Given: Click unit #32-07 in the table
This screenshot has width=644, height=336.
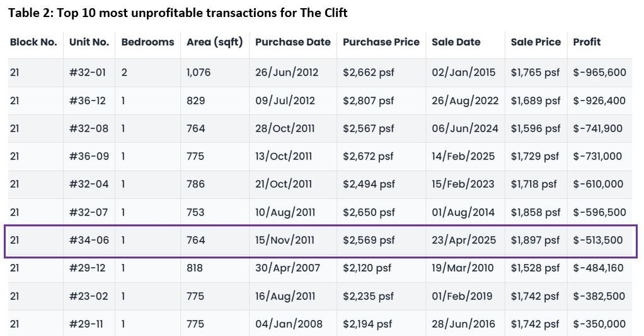Looking at the screenshot, I should (x=88, y=212).
